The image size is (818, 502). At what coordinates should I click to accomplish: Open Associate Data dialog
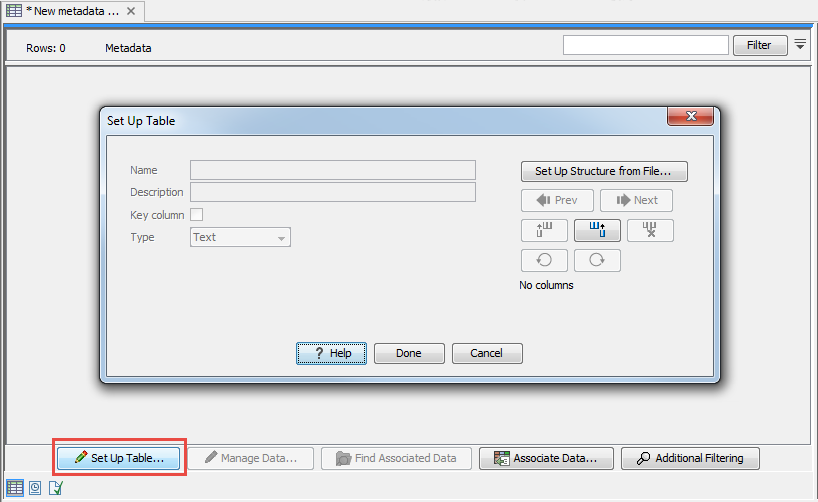point(545,458)
